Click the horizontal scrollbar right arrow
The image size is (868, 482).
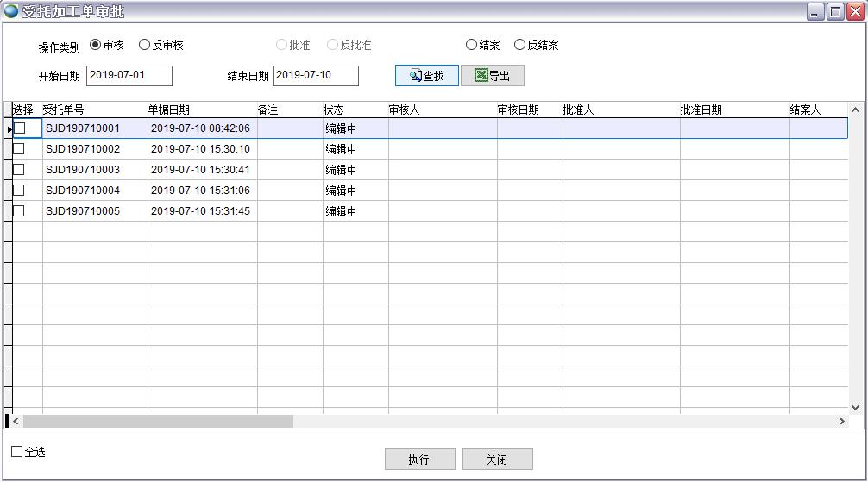842,422
